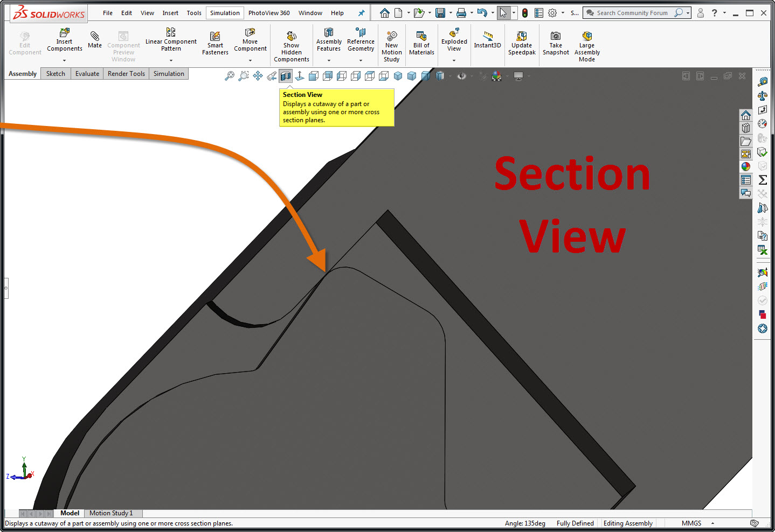Click Edit Appearance color ball in viewport toolbar
Image resolution: width=775 pixels, height=532 pixels.
point(497,76)
